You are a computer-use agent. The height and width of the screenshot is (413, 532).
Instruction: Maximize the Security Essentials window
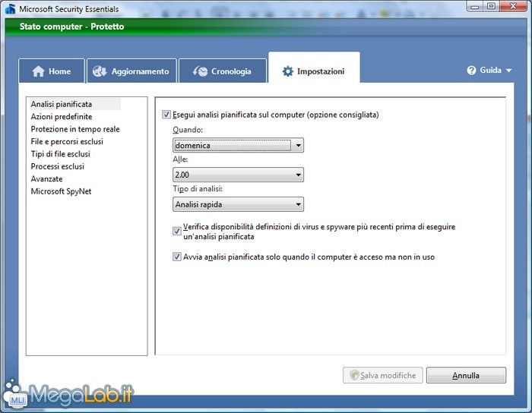pyautogui.click(x=491, y=6)
